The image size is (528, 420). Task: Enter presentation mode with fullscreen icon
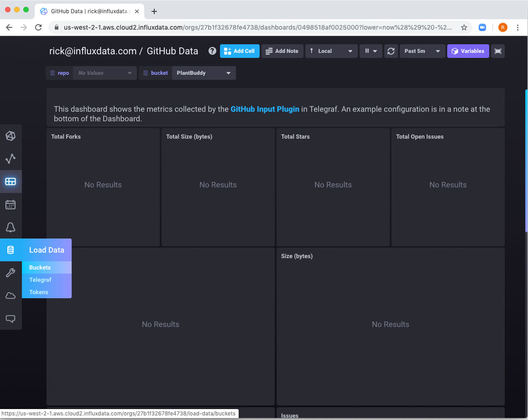tap(498, 51)
